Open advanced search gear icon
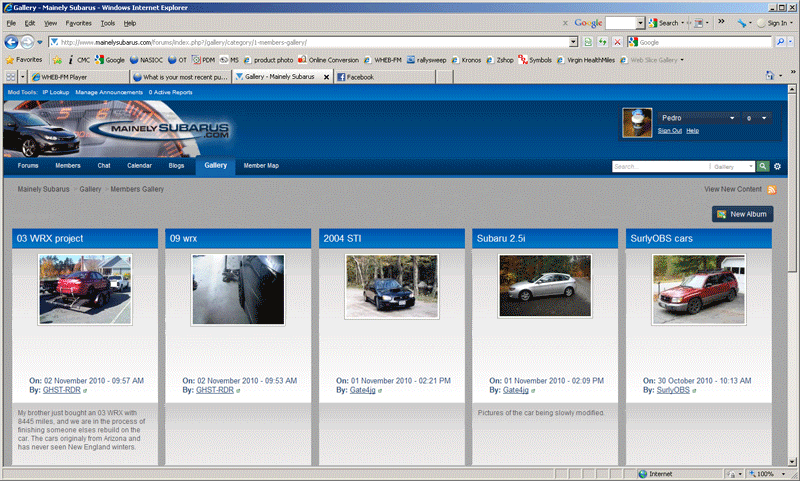Image resolution: width=800 pixels, height=481 pixels. 777,166
